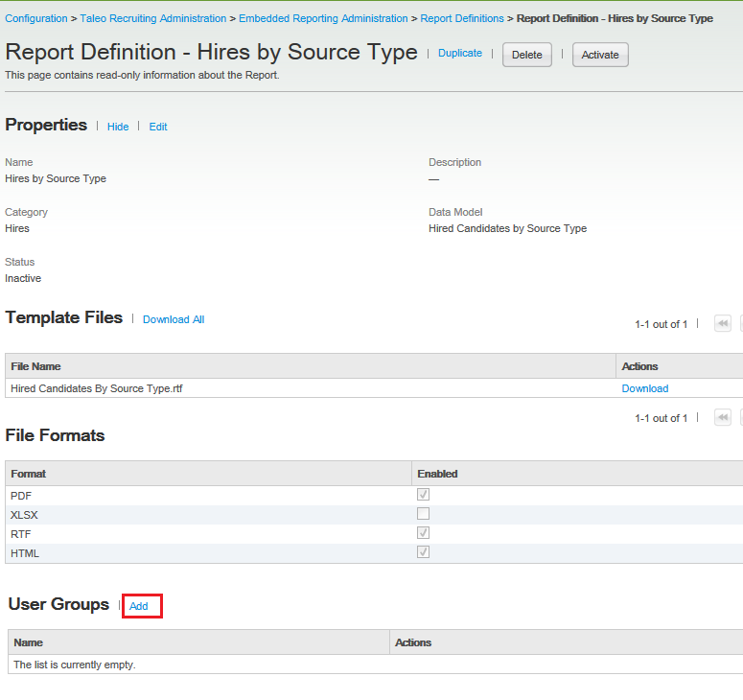743x700 pixels.
Task: Click the Format column header
Action: (x=29, y=474)
